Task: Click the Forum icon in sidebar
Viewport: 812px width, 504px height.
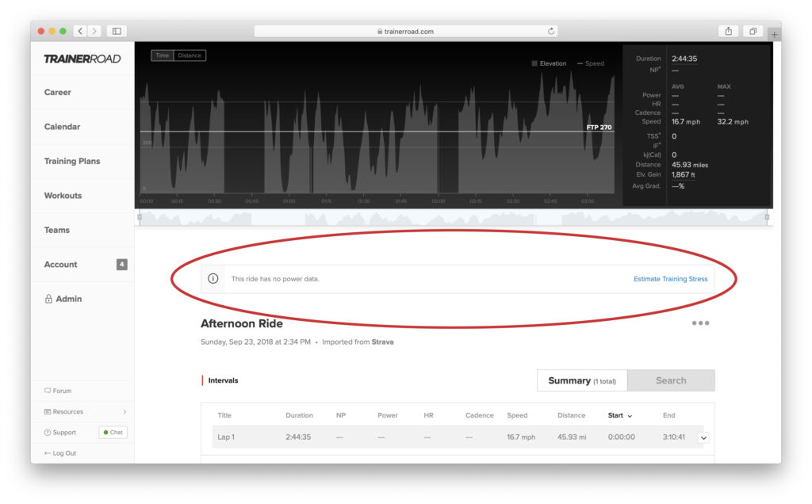Action: pos(49,390)
